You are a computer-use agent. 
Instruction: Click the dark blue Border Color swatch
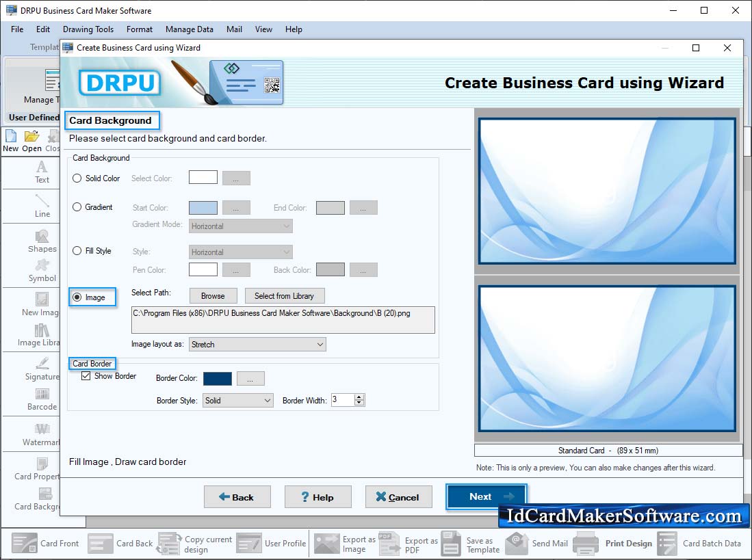[218, 378]
